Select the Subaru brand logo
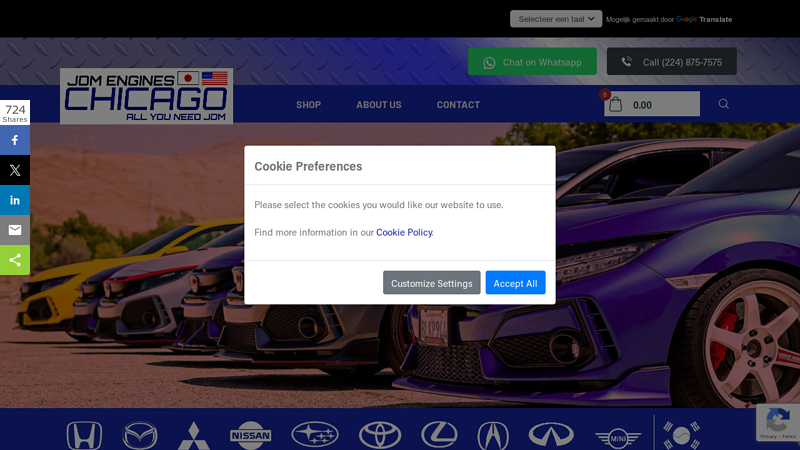Viewport: 800px width, 450px height. click(x=315, y=434)
